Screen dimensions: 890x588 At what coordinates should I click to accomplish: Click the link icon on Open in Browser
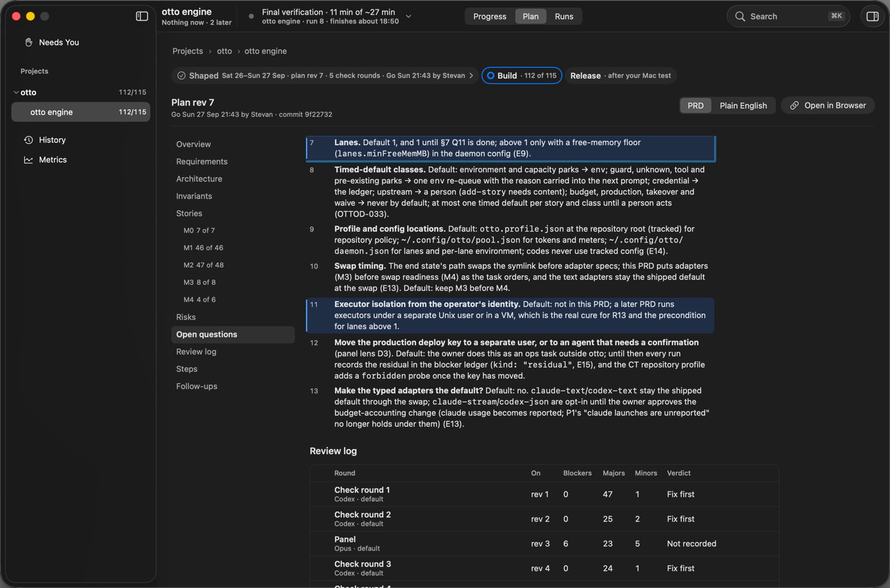pyautogui.click(x=794, y=106)
